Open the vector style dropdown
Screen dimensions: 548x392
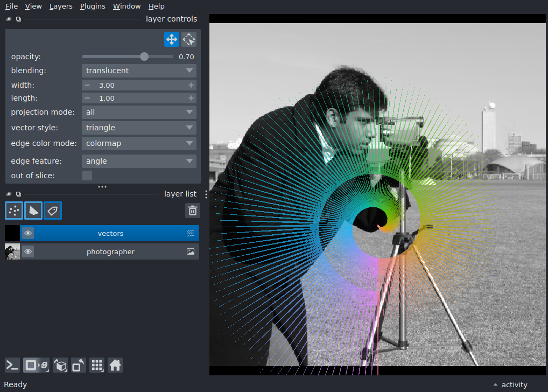click(139, 128)
